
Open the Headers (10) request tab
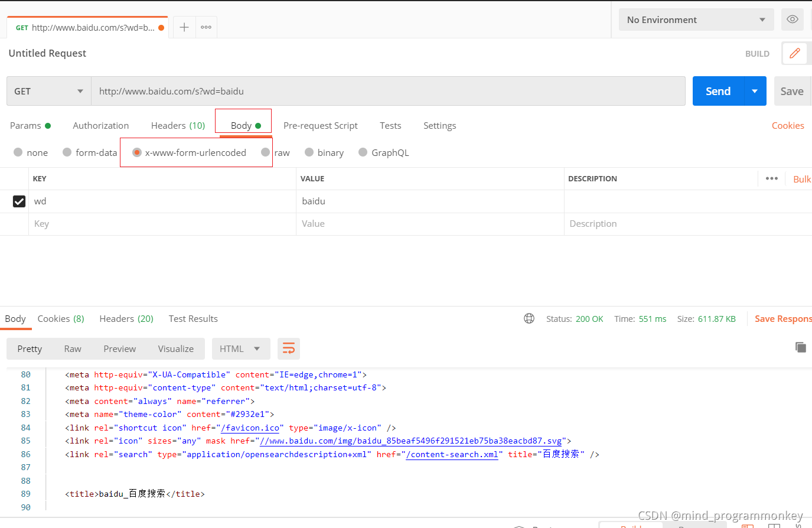[x=178, y=125]
